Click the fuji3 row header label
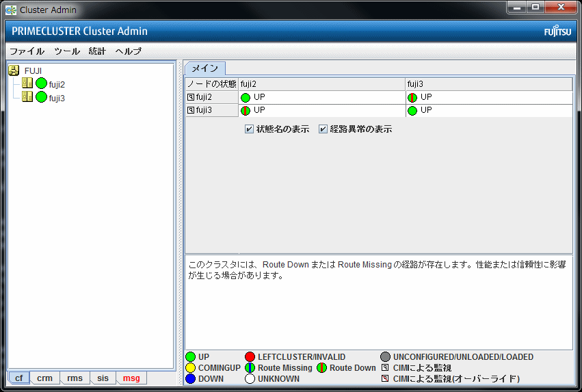 (204, 110)
